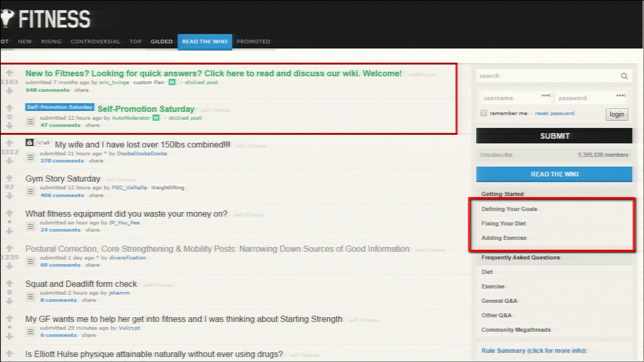Upvote the Elliott Hulse physique post
This screenshot has height=362, width=644.
[9, 353]
